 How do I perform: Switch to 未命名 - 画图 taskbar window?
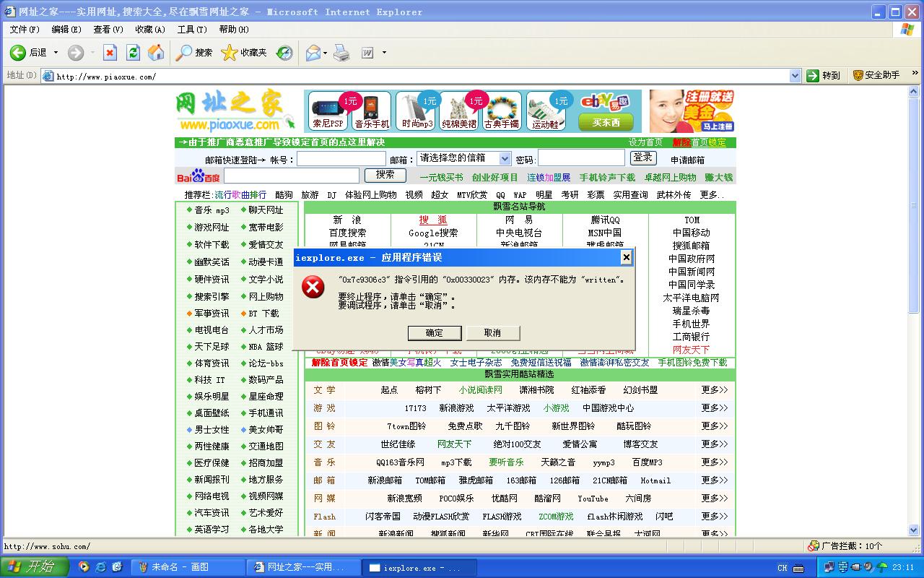191,568
